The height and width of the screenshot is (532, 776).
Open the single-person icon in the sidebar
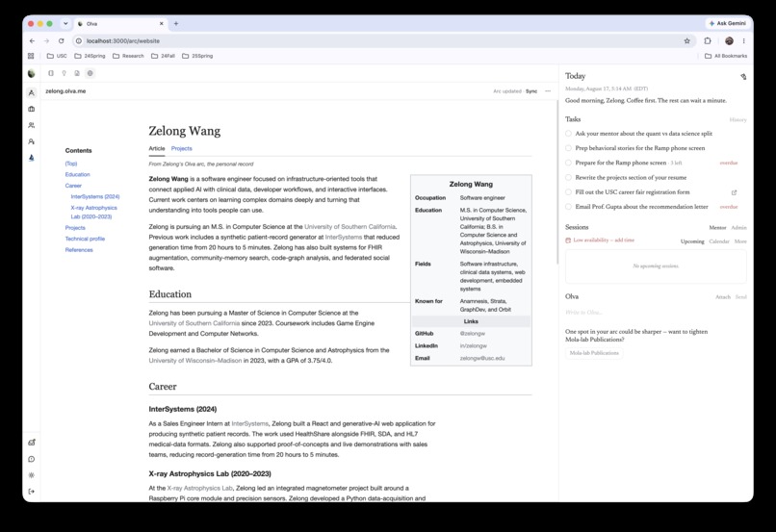coord(31,141)
